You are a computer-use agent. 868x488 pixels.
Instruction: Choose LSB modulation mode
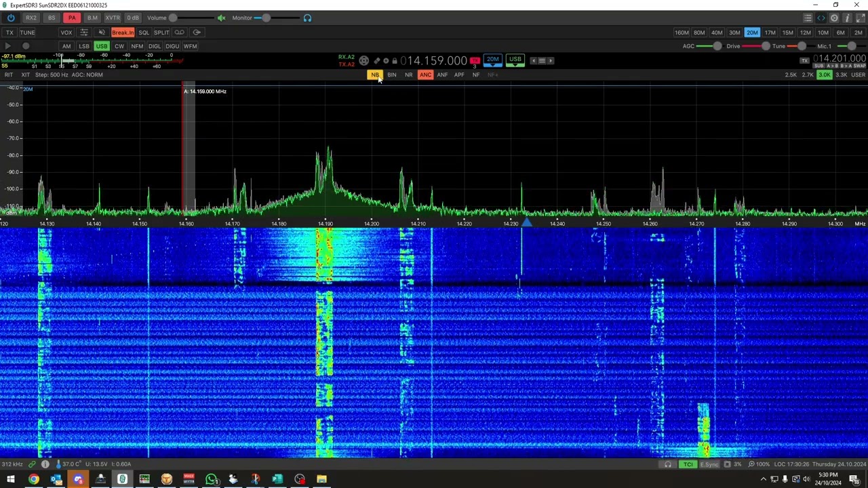click(84, 46)
